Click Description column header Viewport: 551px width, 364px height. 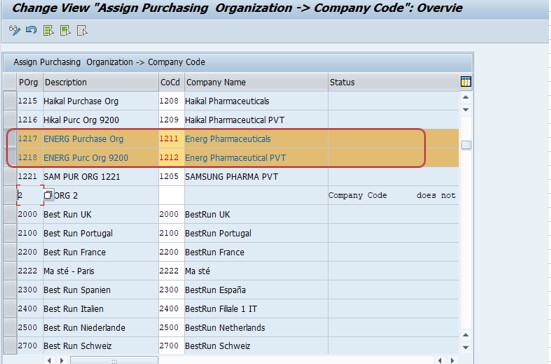(101, 82)
